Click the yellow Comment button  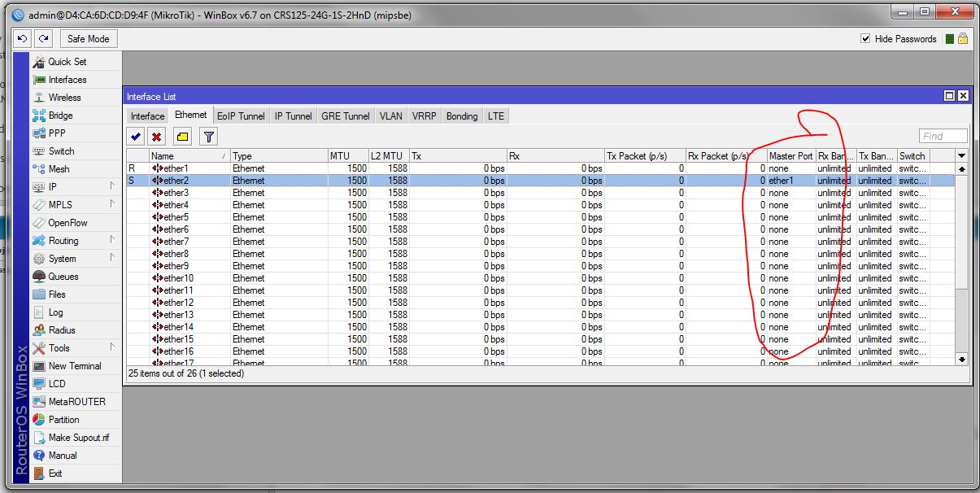(x=182, y=137)
